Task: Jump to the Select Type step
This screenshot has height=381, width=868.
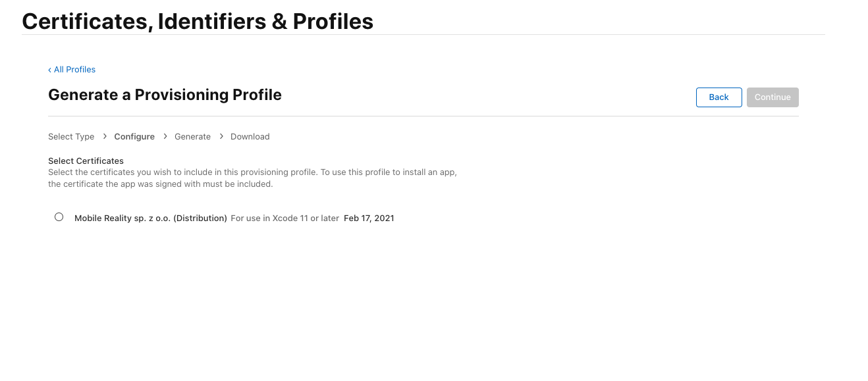Action: (71, 137)
